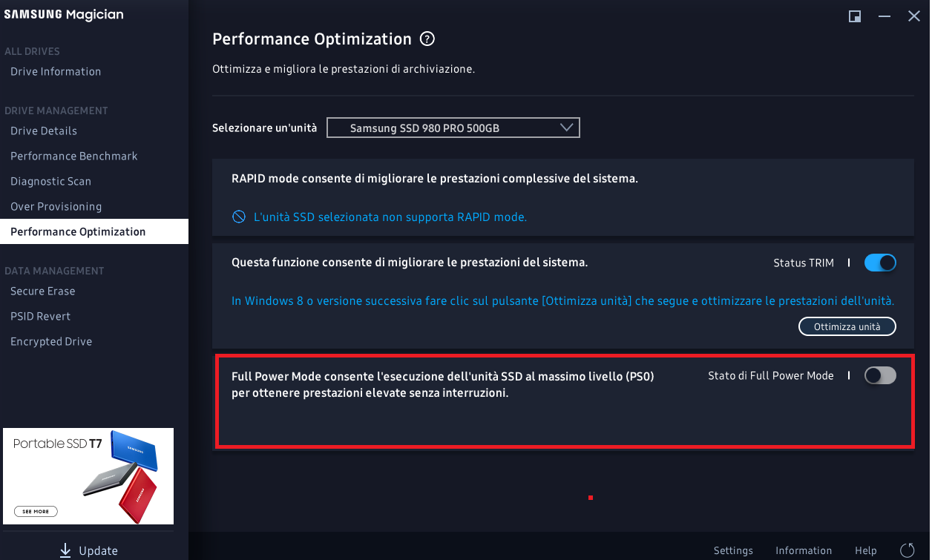Open Diagnostic Scan section
This screenshot has width=932, height=560.
tap(51, 181)
